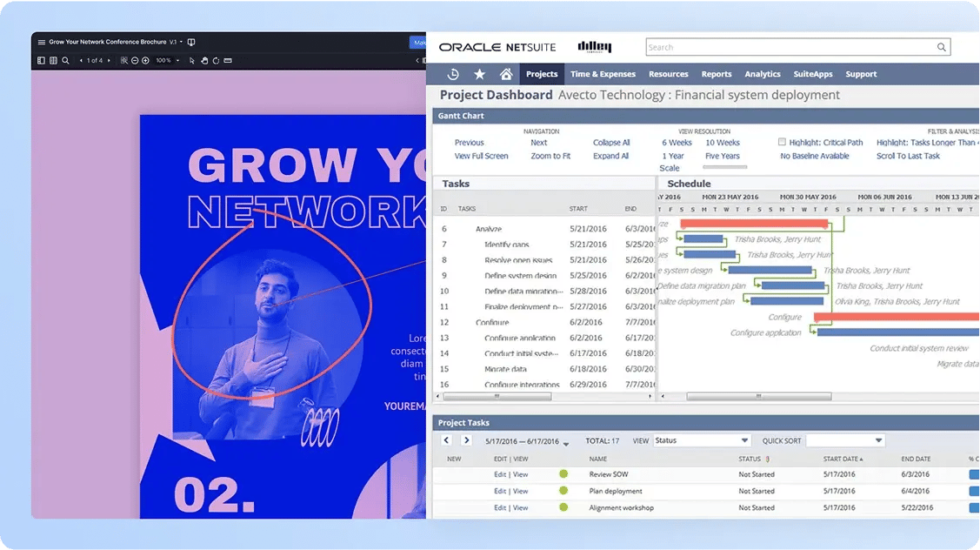Select the arrow pointer tool
The image size is (980, 550).
(192, 61)
